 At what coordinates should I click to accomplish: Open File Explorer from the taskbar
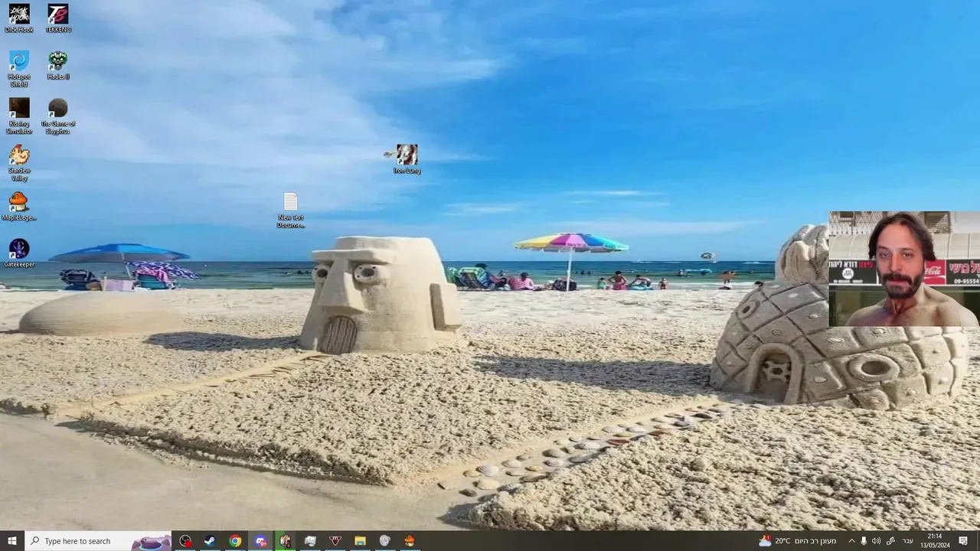pyautogui.click(x=360, y=541)
